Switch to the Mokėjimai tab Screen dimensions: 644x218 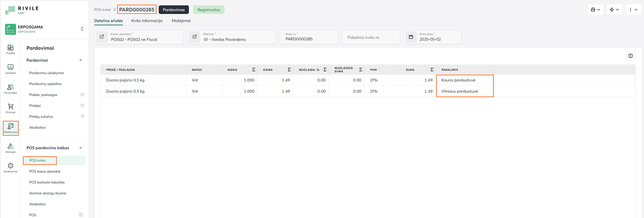pos(181,21)
